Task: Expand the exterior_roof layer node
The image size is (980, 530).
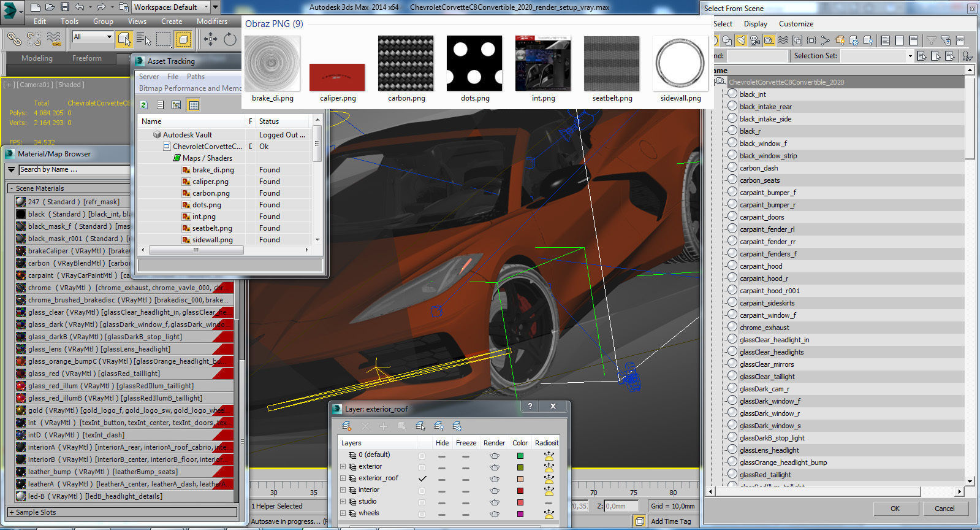Action: [343, 478]
